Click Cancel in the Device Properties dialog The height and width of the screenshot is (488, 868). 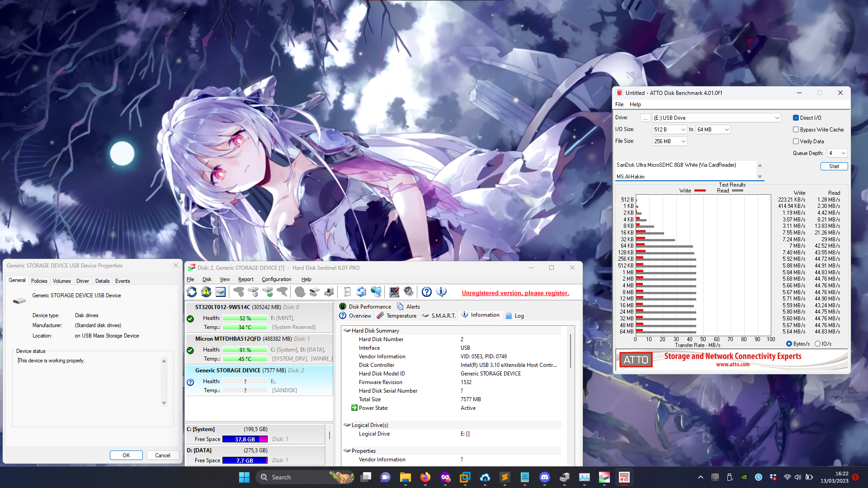click(163, 455)
